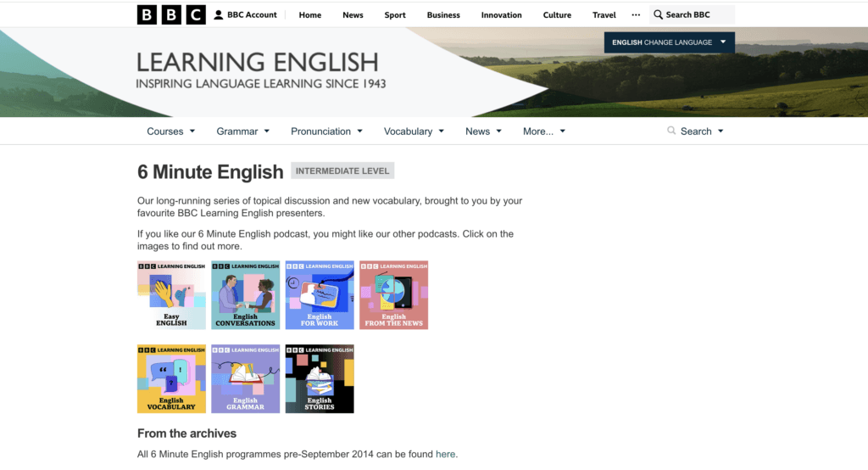Click the Search BBC magnifier icon
This screenshot has height=470, width=868.
click(x=658, y=15)
